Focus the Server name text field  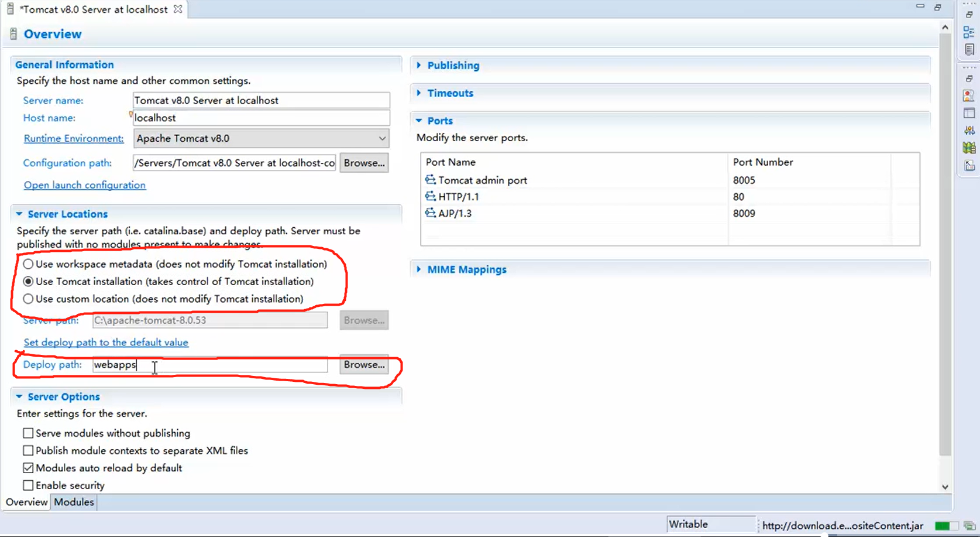[x=261, y=100]
